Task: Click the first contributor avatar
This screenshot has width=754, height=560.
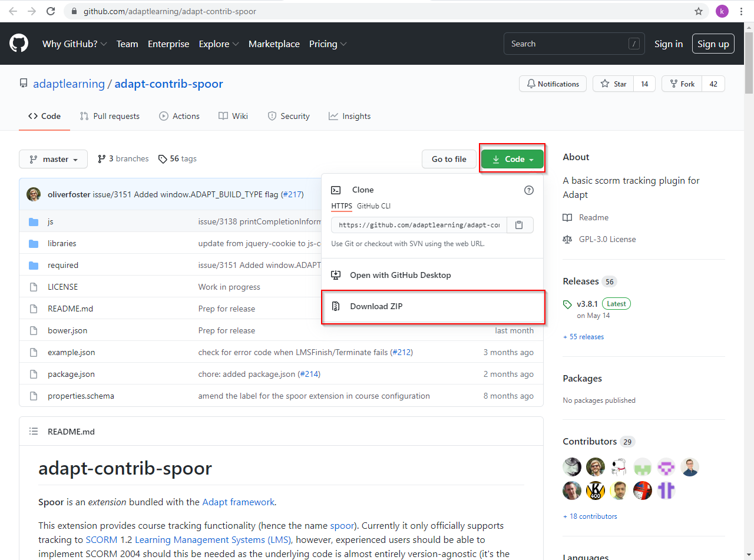Action: [x=572, y=467]
